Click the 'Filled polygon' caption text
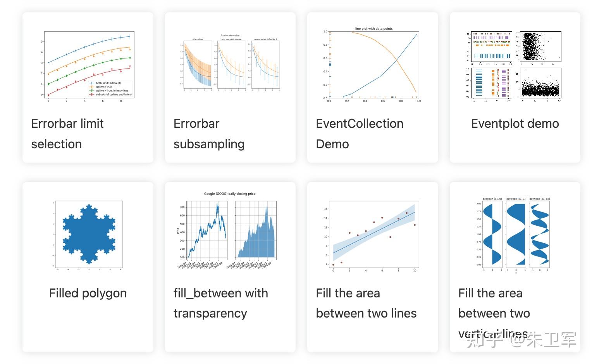592x364 pixels. pyautogui.click(x=88, y=293)
